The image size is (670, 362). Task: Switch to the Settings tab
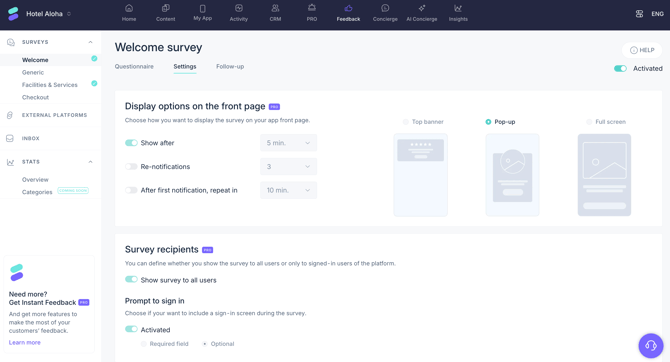point(185,67)
